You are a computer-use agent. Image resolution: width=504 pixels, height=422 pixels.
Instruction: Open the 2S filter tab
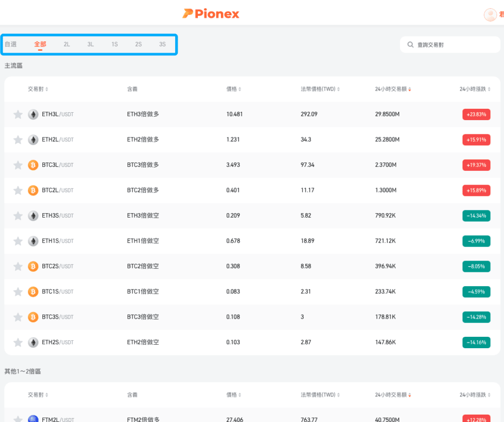pos(138,44)
